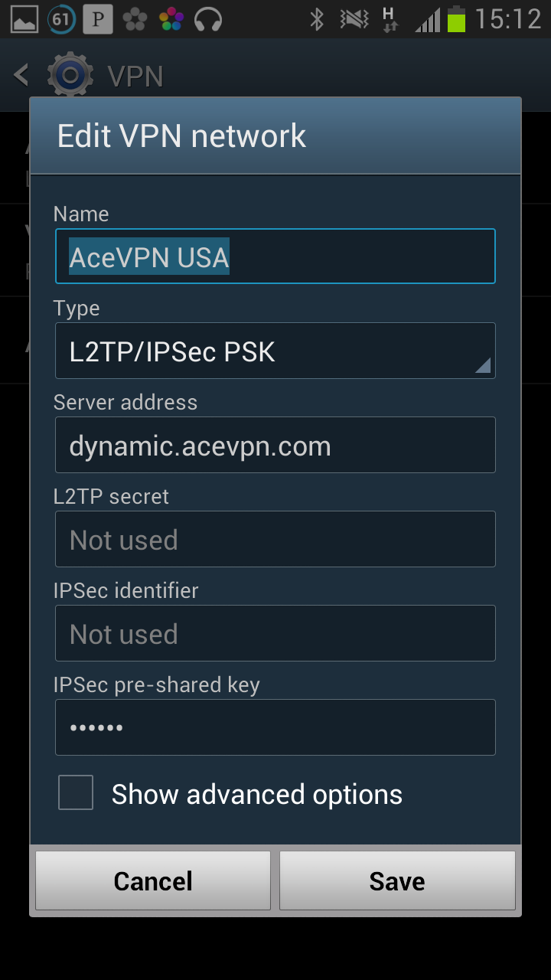Tap the IPSec pre-shared key field

pyautogui.click(x=275, y=727)
